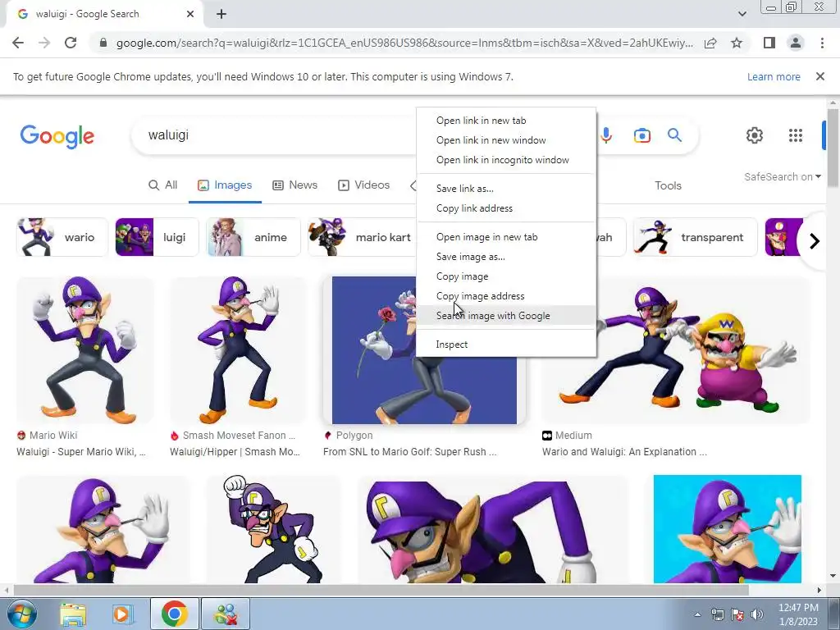This screenshot has width=840, height=630.
Task: Click the Tools button
Action: [668, 185]
